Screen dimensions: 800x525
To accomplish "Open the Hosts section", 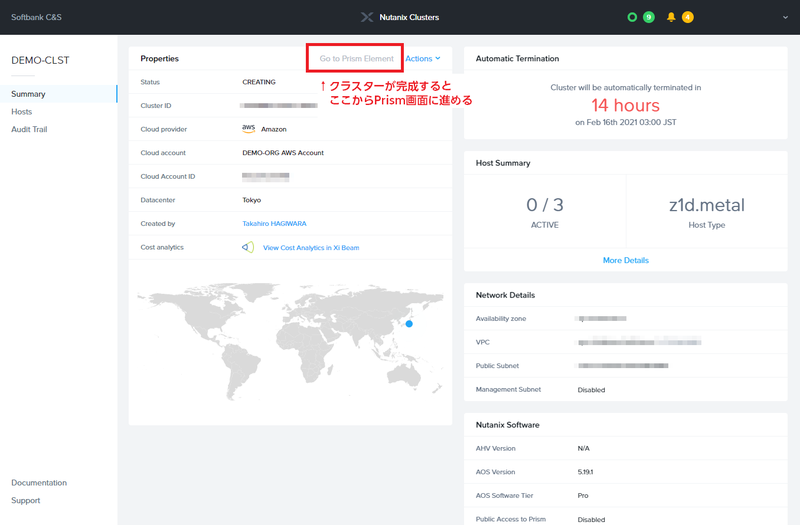I will [21, 112].
